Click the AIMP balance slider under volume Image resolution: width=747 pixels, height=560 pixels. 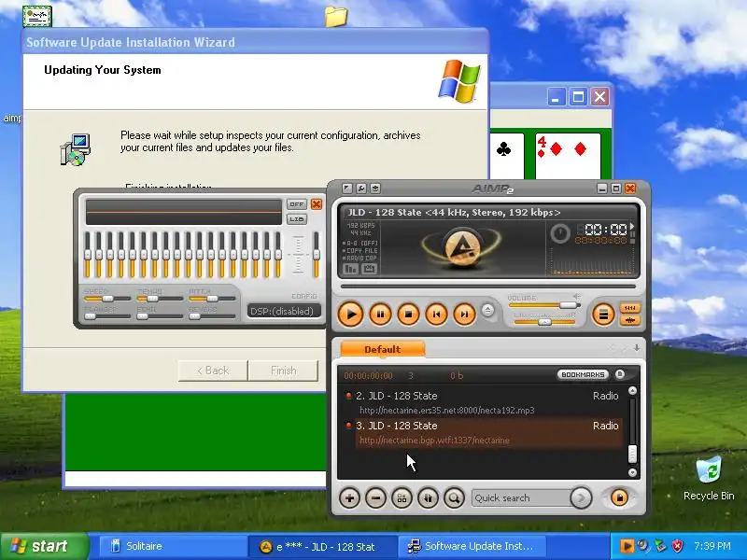pos(544,322)
